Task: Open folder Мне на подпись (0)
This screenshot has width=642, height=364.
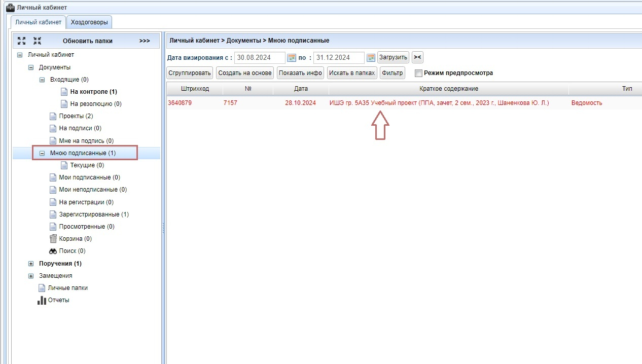Action: [86, 140]
